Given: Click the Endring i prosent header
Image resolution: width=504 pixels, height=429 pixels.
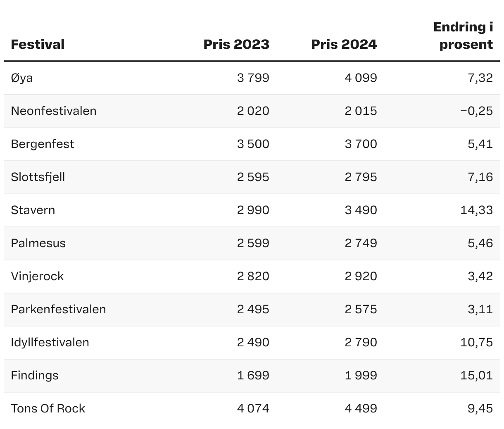Looking at the screenshot, I should pos(464,36).
